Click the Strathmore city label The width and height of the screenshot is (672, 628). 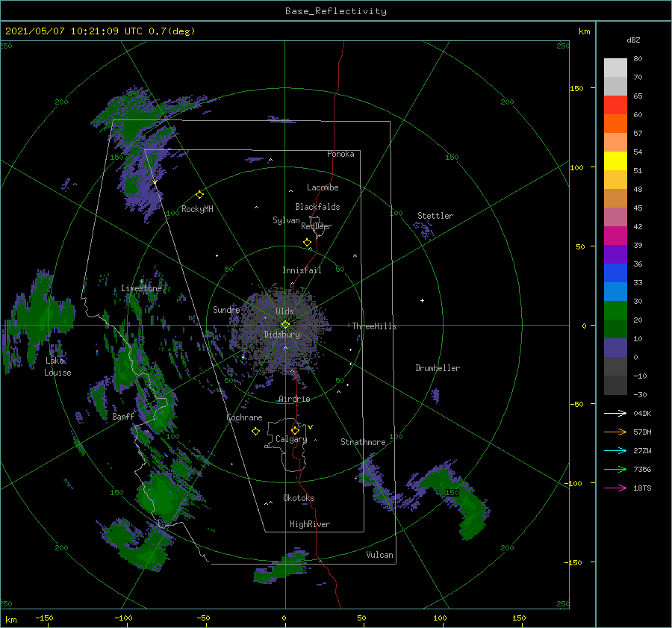point(363,442)
